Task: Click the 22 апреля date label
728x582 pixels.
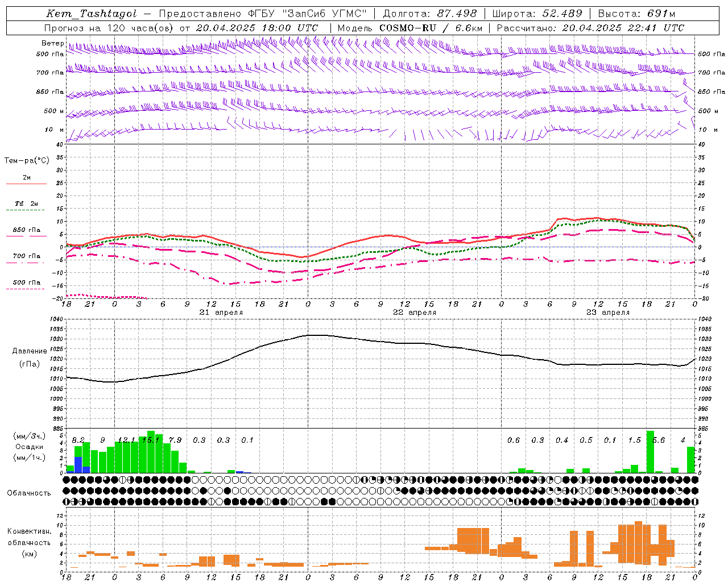Action: [x=415, y=313]
